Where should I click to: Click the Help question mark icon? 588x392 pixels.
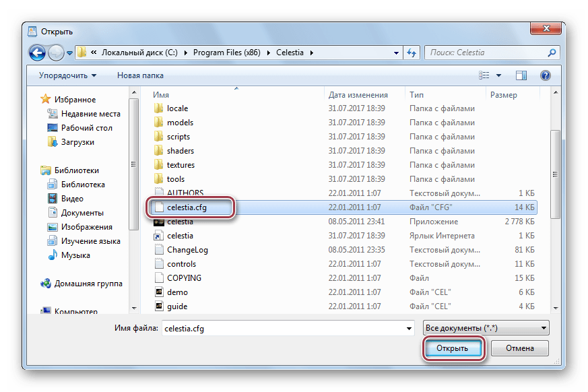pyautogui.click(x=546, y=75)
